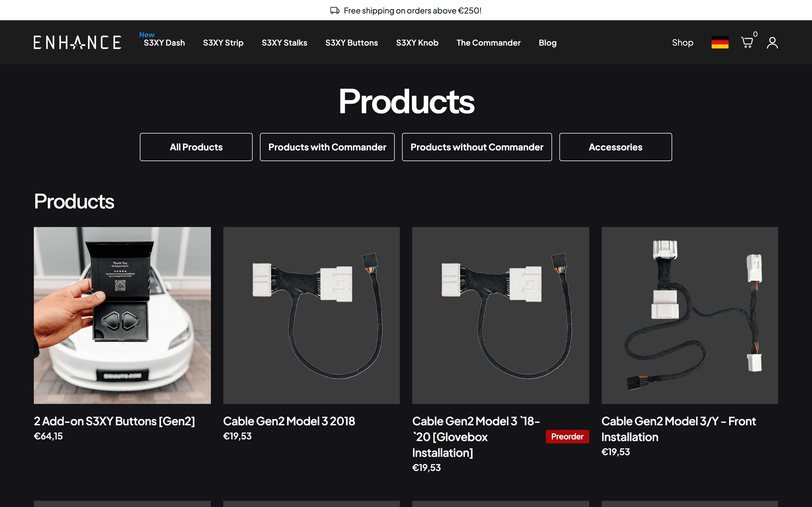This screenshot has height=507, width=812.
Task: Open the German flag language selector
Action: [x=720, y=42]
